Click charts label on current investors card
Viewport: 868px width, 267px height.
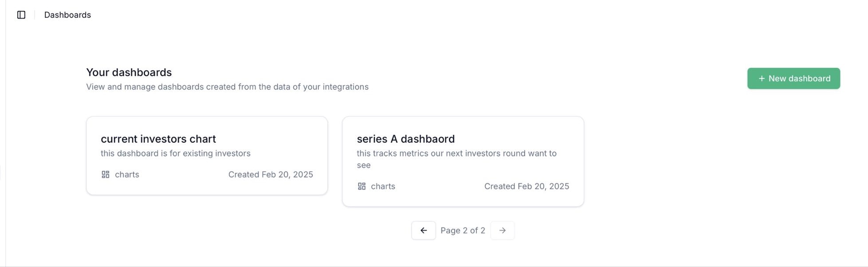[x=127, y=174]
